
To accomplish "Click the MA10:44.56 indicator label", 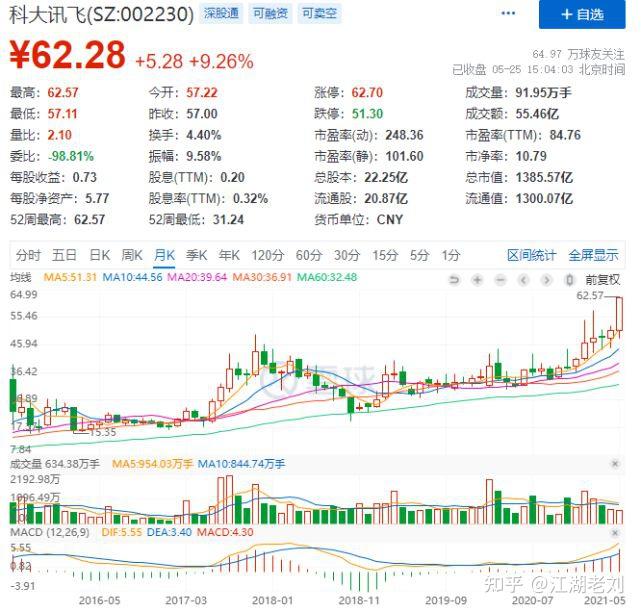I will pos(132,277).
